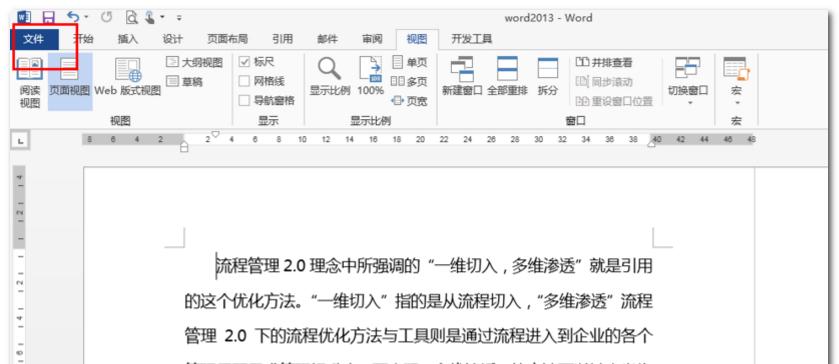Switch to the 邮件 tab
The image size is (839, 364).
(327, 39)
